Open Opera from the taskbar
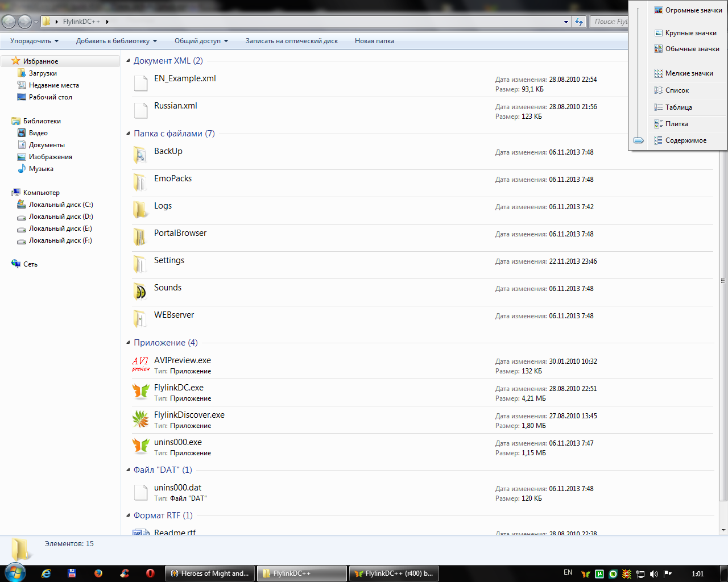 150,573
